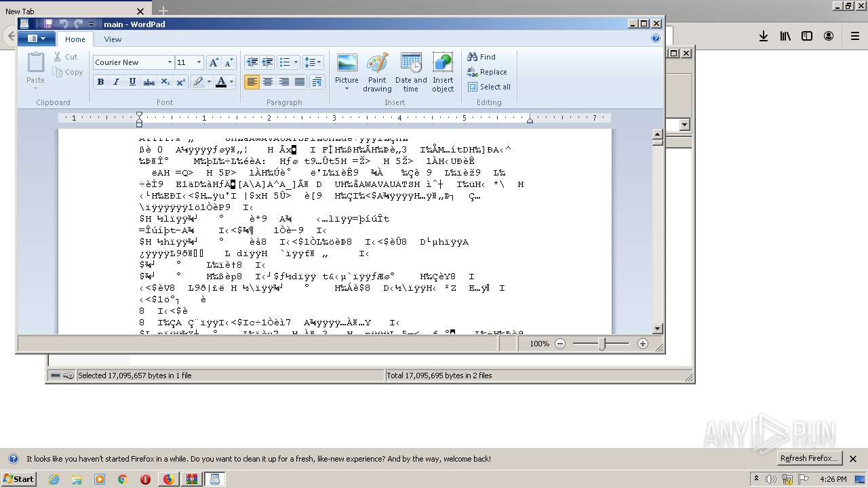868x488 pixels.
Task: Click the Firefox Downloads arrow icon
Action: pyautogui.click(x=764, y=36)
